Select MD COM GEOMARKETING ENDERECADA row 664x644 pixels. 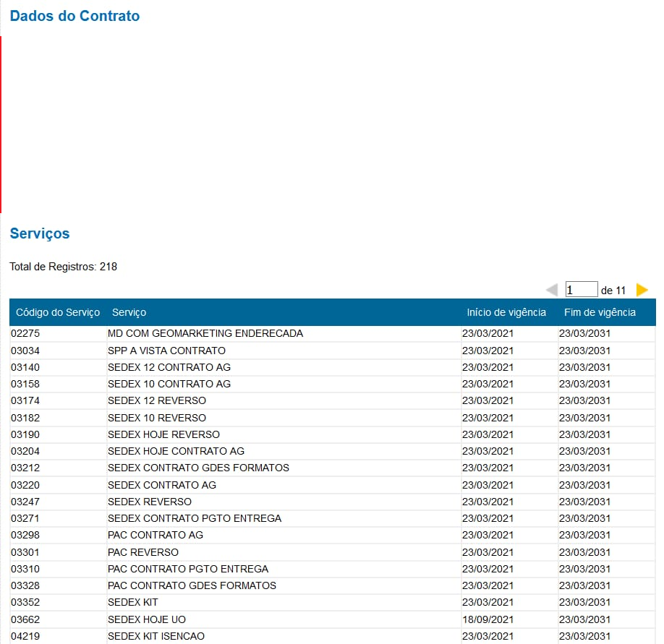[x=333, y=333]
